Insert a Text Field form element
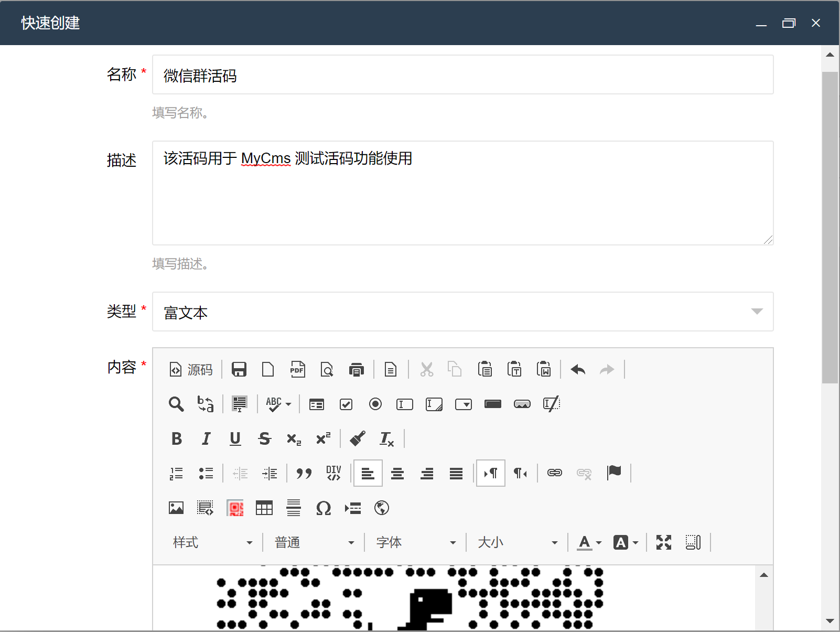 (x=405, y=404)
